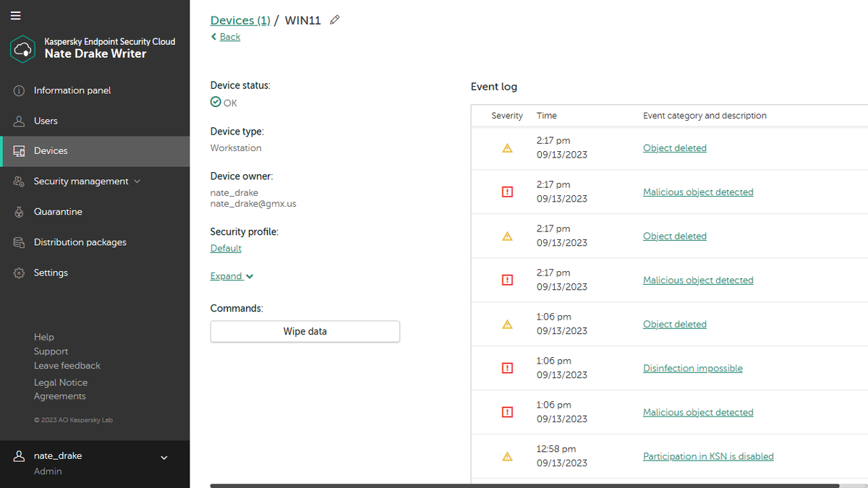Image resolution: width=868 pixels, height=488 pixels.
Task: Open the Disinfection impossible event details
Action: (692, 368)
